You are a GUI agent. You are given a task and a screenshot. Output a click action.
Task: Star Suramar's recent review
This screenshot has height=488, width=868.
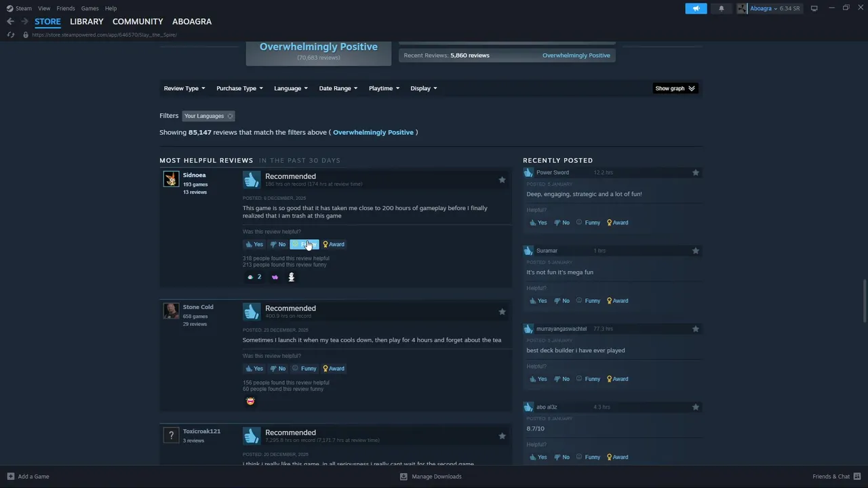[x=695, y=251]
